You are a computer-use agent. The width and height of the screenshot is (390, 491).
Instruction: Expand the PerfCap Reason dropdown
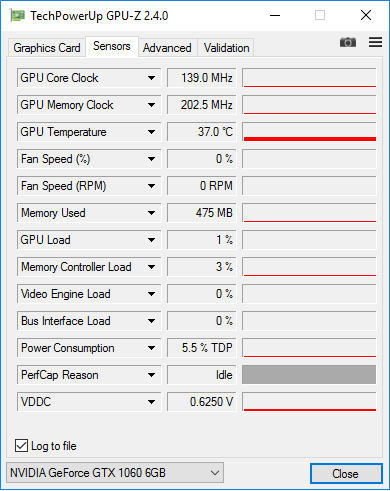pyautogui.click(x=151, y=375)
